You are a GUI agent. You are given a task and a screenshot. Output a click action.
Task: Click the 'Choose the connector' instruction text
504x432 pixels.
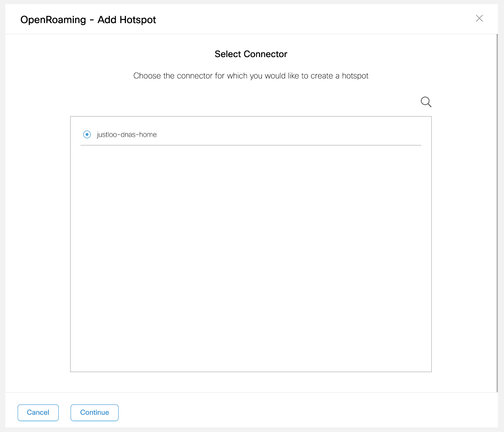coord(250,76)
